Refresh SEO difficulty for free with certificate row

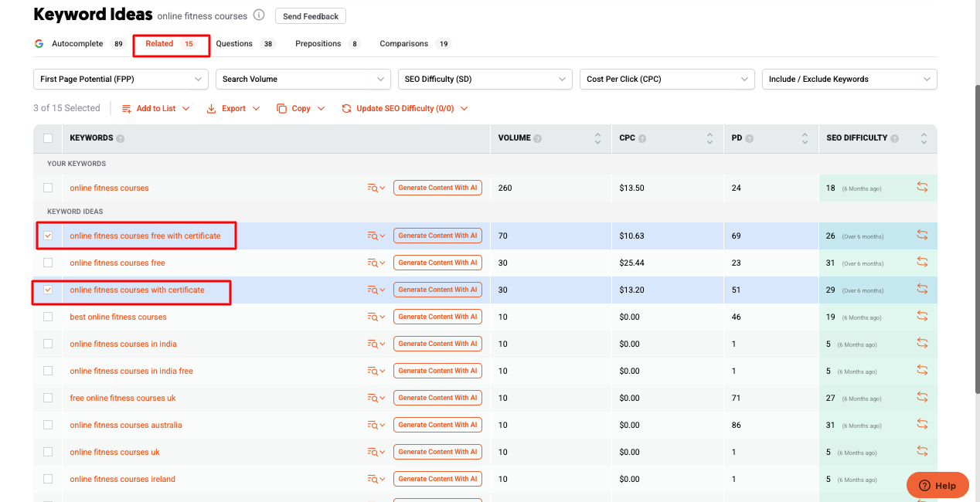(922, 236)
